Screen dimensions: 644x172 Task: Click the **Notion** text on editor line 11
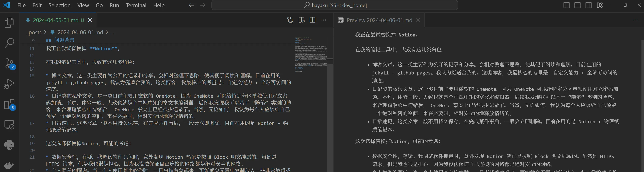103,49
